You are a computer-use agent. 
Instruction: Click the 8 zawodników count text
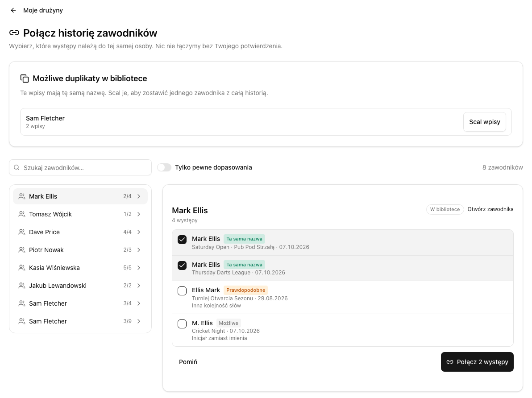click(x=503, y=167)
